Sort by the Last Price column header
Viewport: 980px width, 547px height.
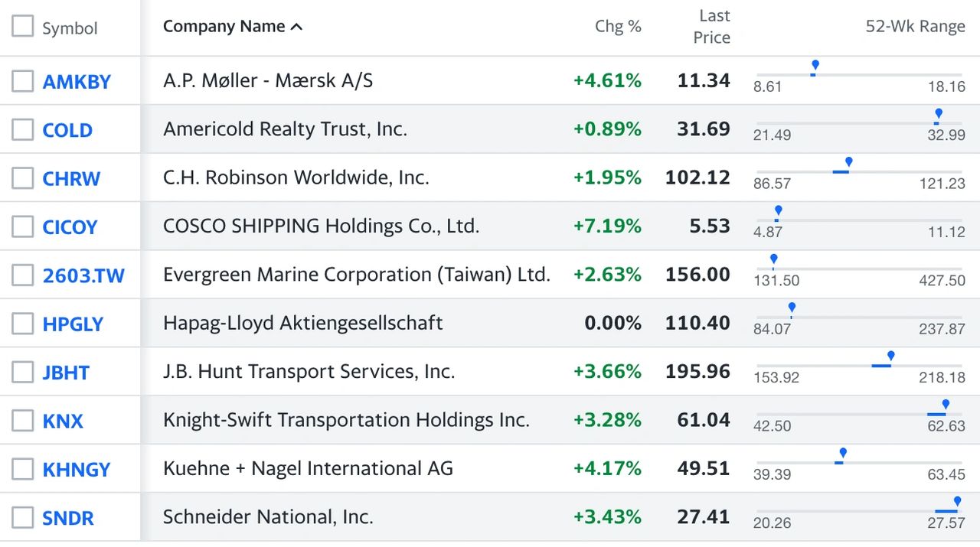click(x=711, y=27)
